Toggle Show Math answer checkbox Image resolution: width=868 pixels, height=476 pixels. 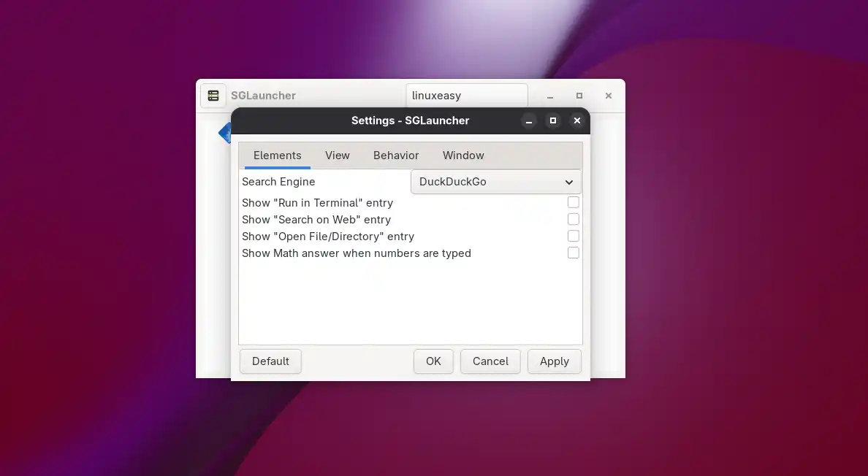tap(574, 253)
